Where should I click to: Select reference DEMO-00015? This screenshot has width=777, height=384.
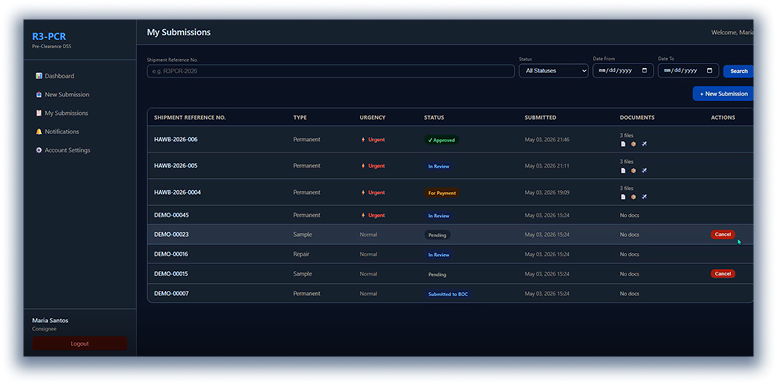click(x=171, y=274)
